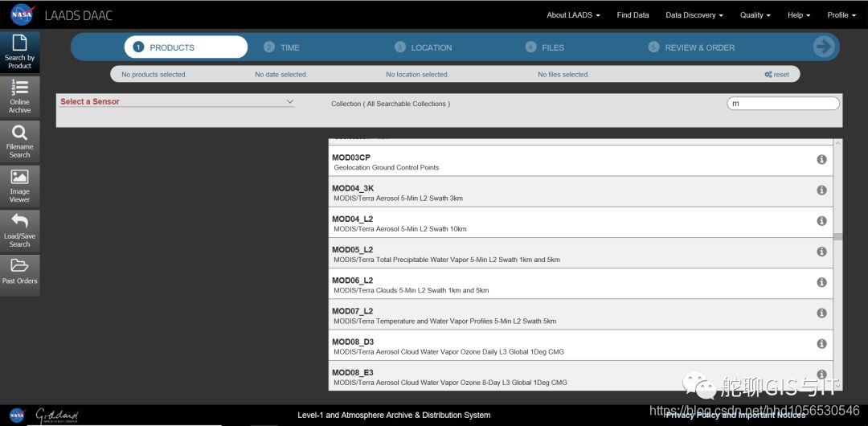Expand the Help menu
Viewport: 868px width, 426px height.
click(x=799, y=15)
